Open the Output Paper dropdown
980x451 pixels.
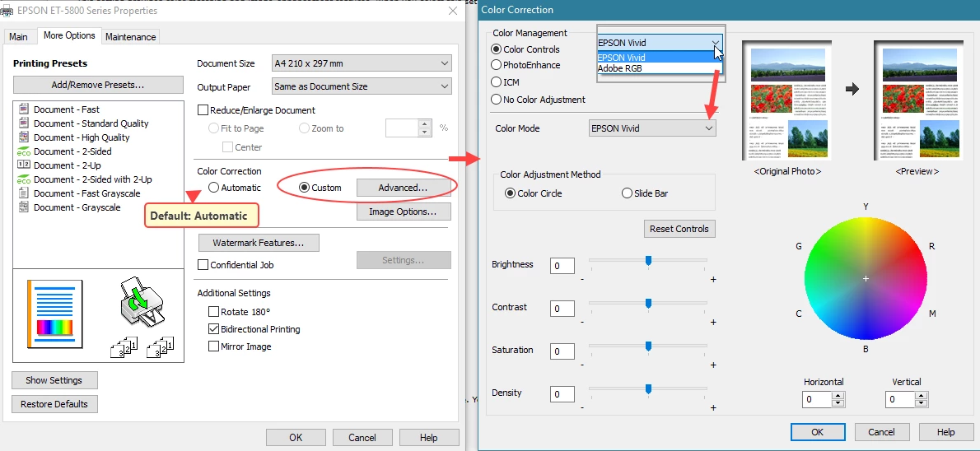pos(362,86)
